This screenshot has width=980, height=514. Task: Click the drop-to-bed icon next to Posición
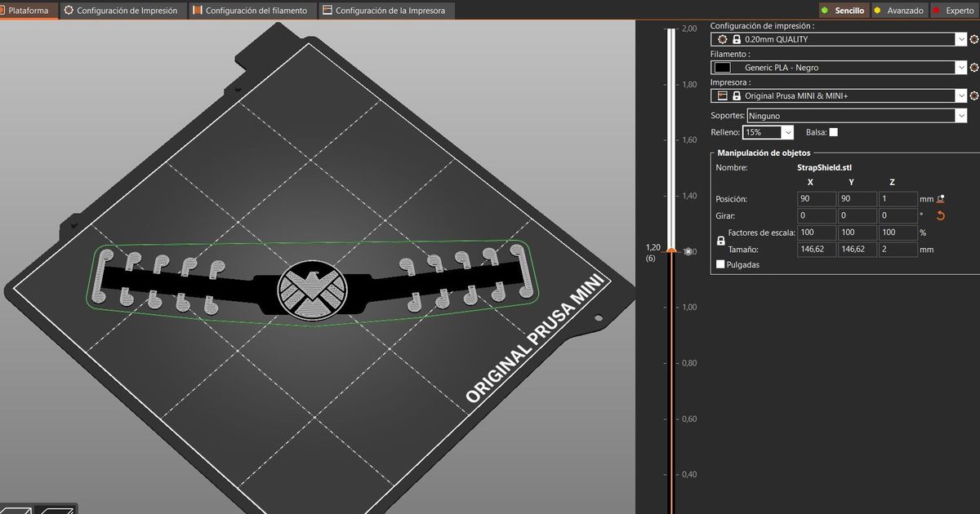940,197
